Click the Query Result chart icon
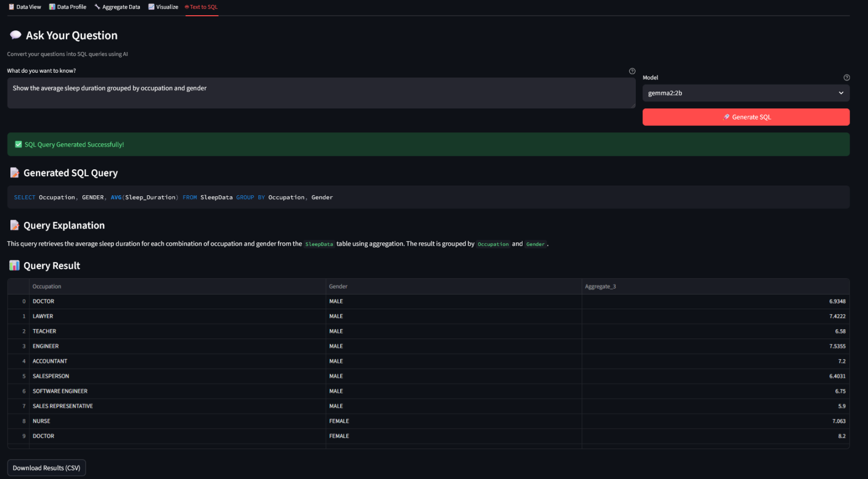868x479 pixels. (x=15, y=265)
